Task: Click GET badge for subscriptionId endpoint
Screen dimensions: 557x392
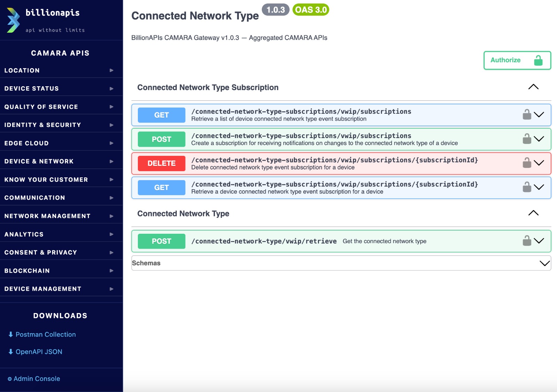Action: pos(162,187)
